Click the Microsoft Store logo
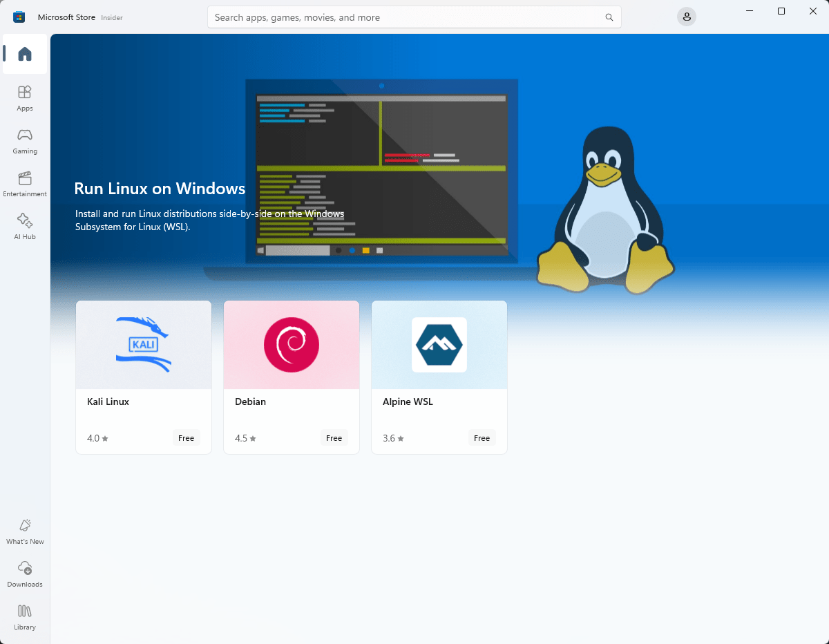Image resolution: width=829 pixels, height=644 pixels. coord(18,16)
